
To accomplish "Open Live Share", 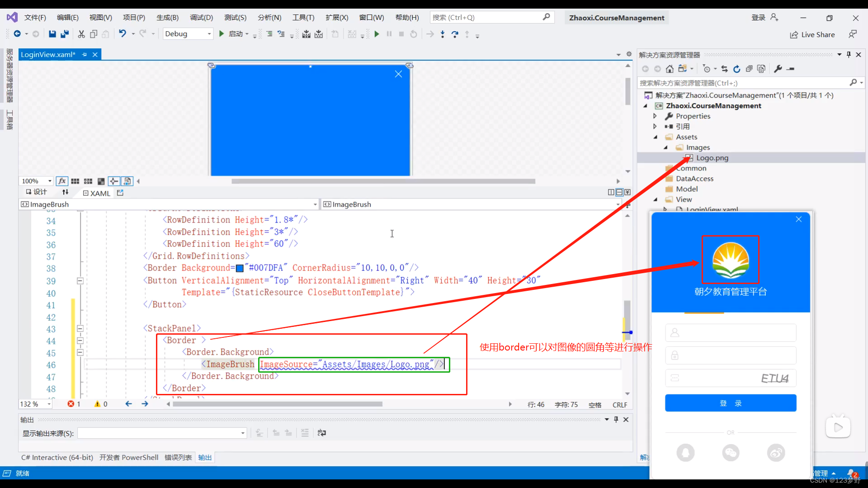I will tap(812, 35).
